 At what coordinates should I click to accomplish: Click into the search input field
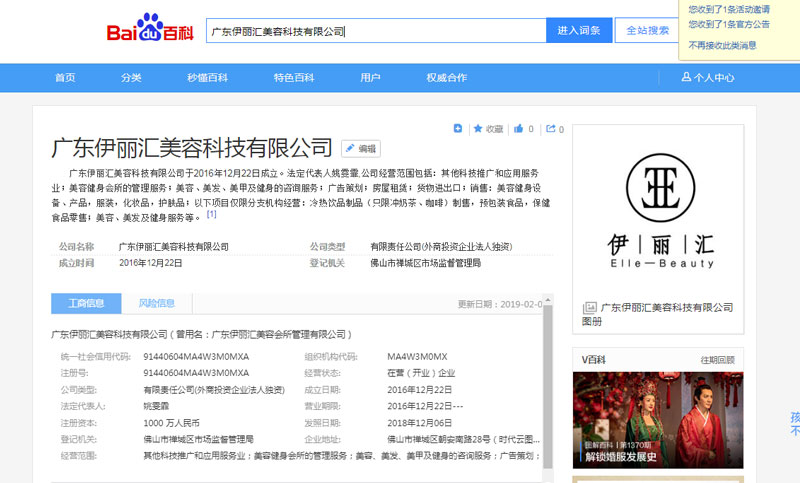376,31
